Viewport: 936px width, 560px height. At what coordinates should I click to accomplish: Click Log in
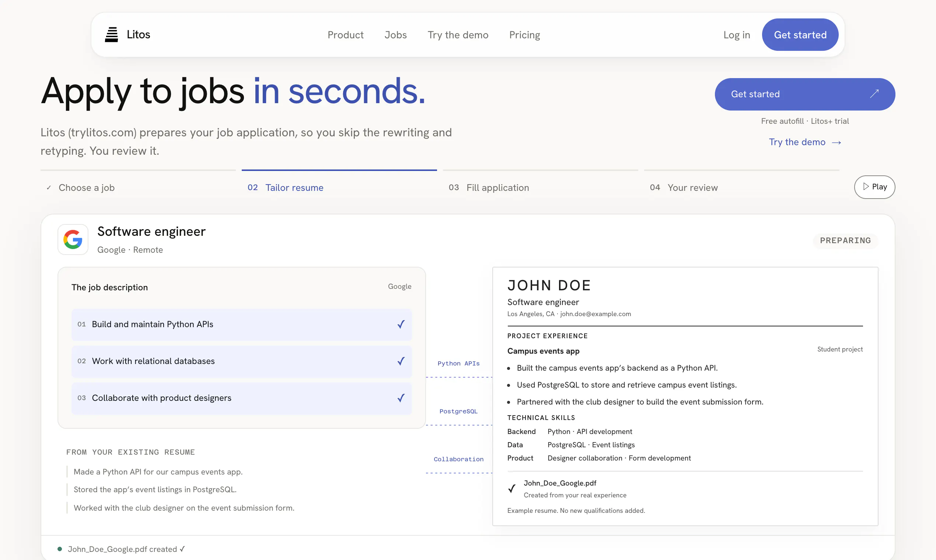point(737,35)
